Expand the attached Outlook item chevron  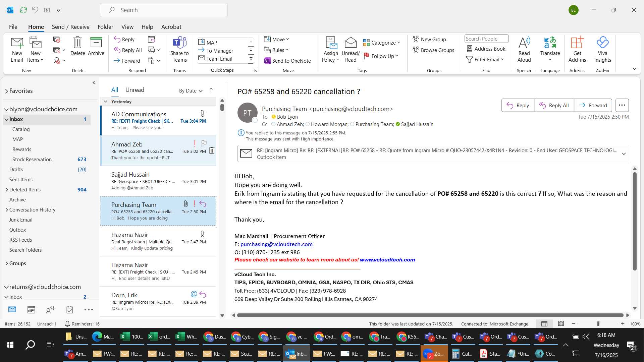[x=624, y=154]
